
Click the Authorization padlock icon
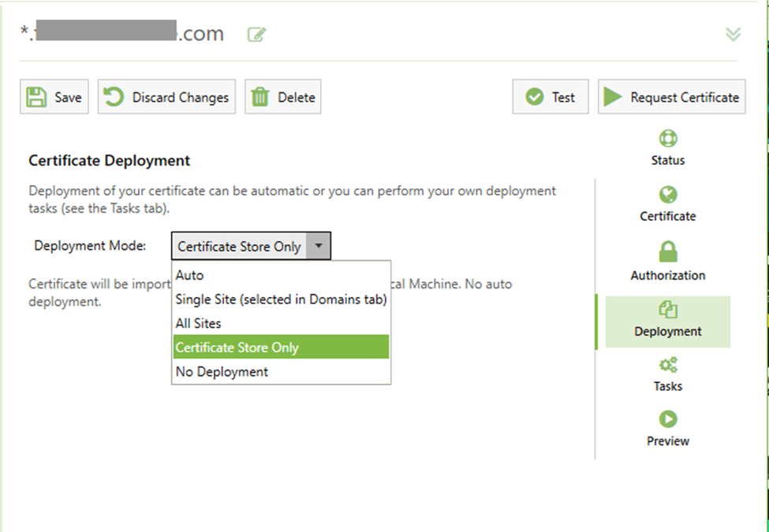coord(668,251)
